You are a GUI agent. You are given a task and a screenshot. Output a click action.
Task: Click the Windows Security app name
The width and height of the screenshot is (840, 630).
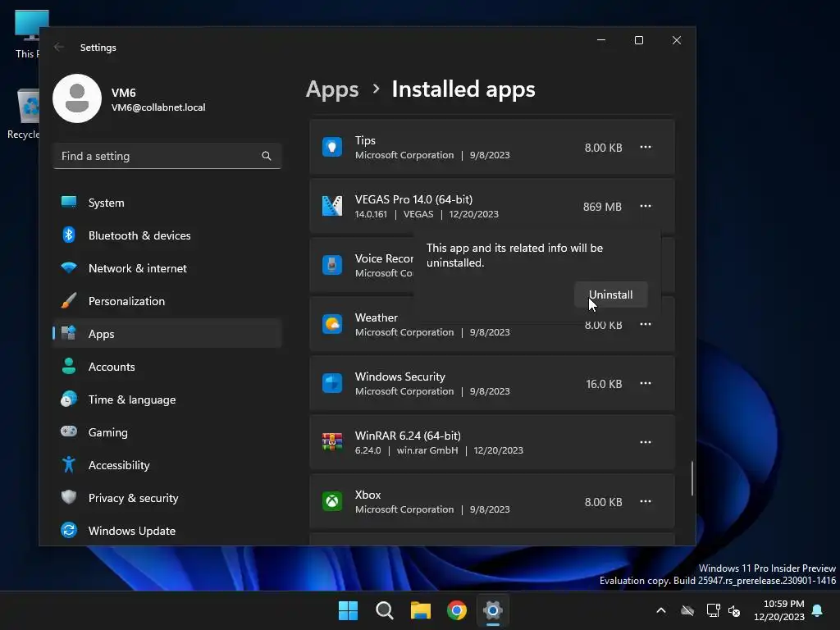point(400,377)
